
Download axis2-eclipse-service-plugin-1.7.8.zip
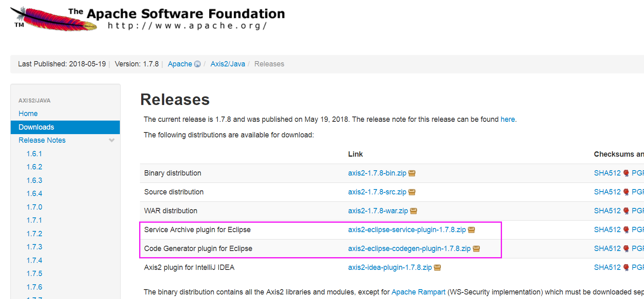pos(407,230)
